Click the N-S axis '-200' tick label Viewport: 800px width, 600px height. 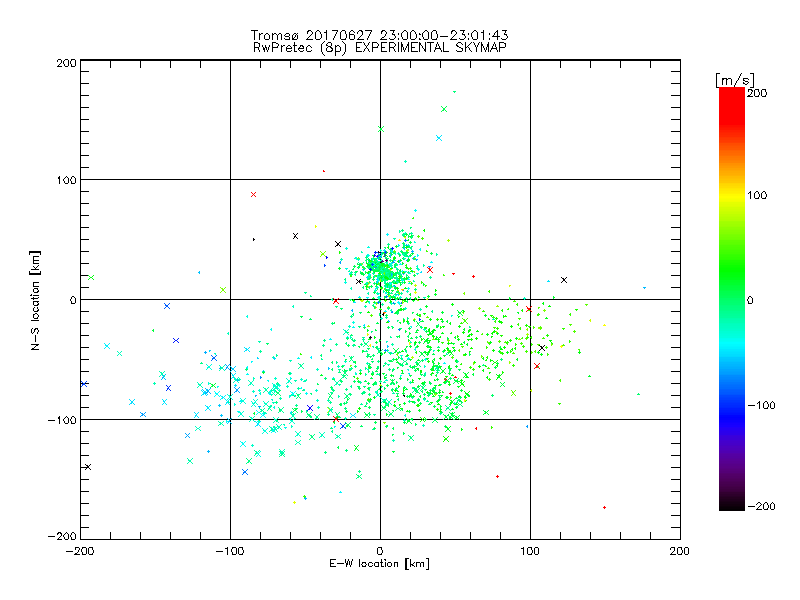click(62, 536)
